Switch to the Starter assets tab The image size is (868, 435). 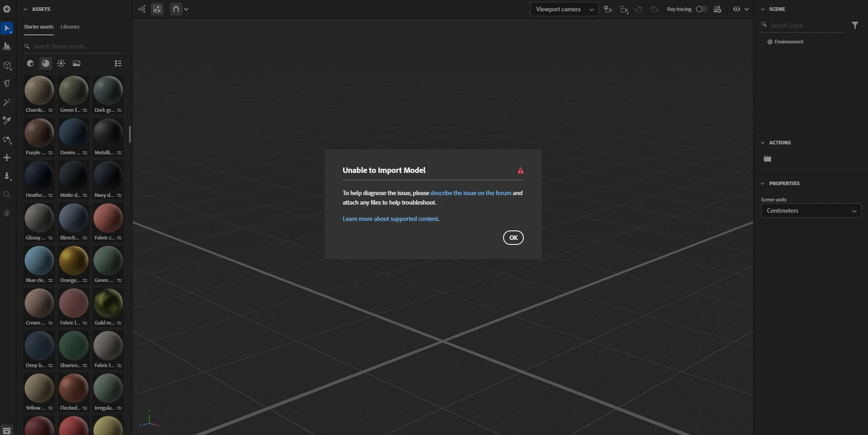[38, 27]
